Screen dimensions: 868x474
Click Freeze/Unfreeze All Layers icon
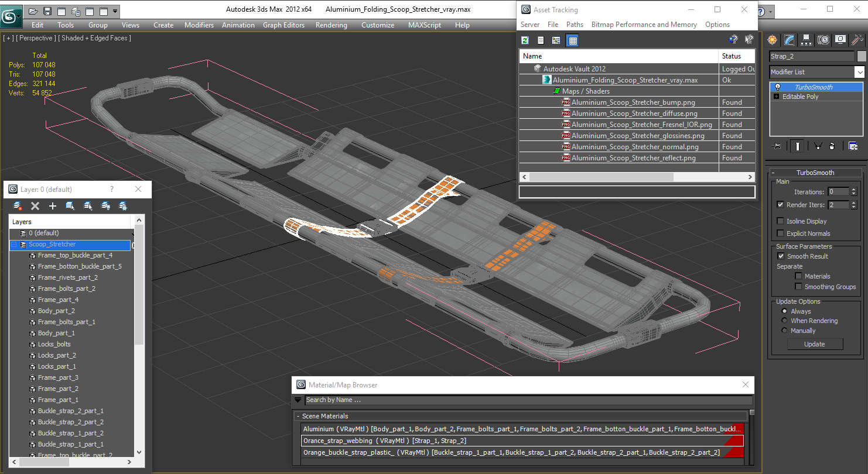pos(123,206)
